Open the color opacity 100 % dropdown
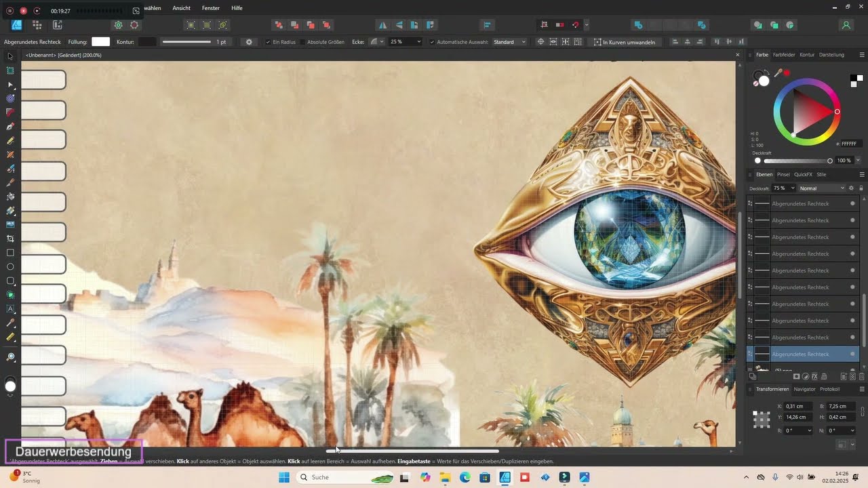The height and width of the screenshot is (488, 868). tap(858, 161)
